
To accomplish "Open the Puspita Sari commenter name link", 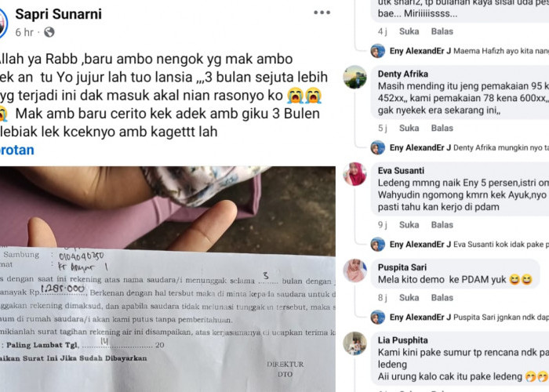I will tap(402, 267).
